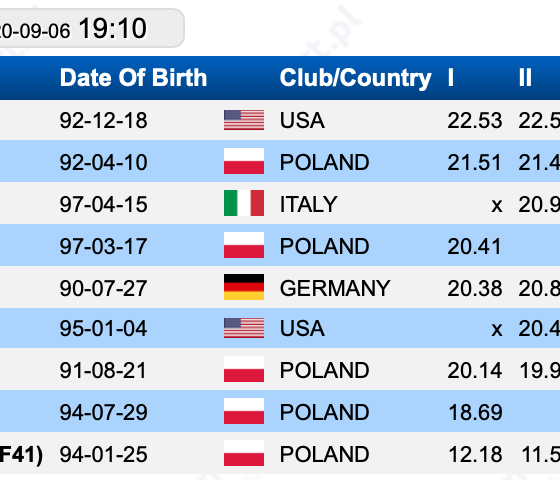
Task: Click the Poland flag beside 92-04-10
Action: 244,161
